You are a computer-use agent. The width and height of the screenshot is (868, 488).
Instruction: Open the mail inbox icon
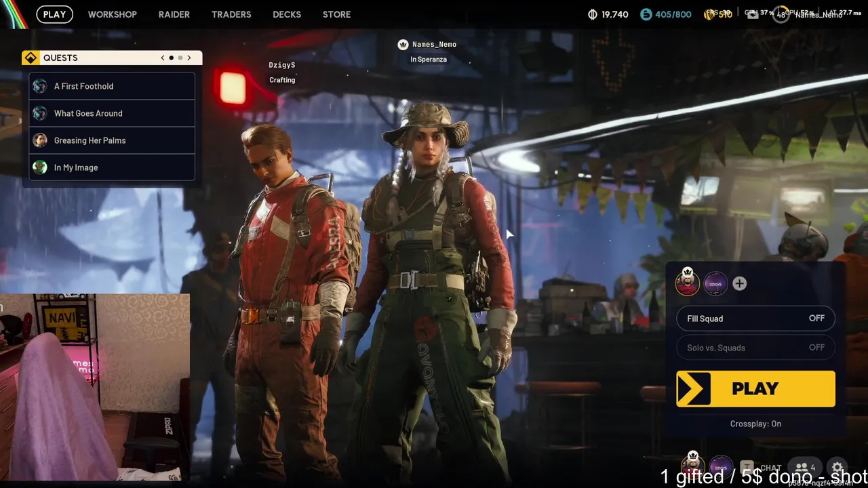click(x=753, y=15)
